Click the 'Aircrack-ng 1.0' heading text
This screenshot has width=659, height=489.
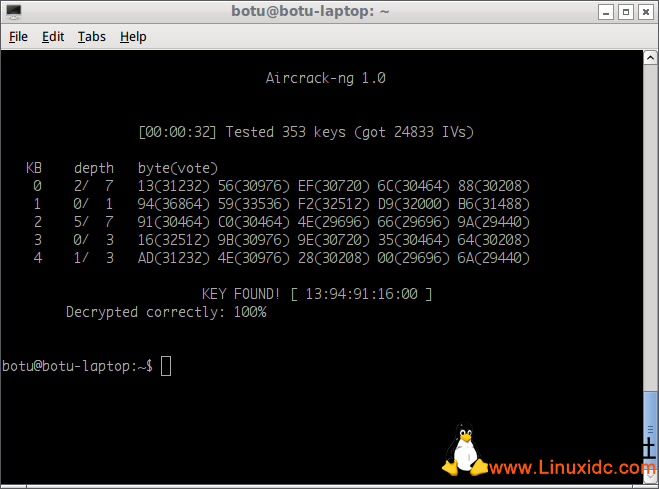[325, 78]
